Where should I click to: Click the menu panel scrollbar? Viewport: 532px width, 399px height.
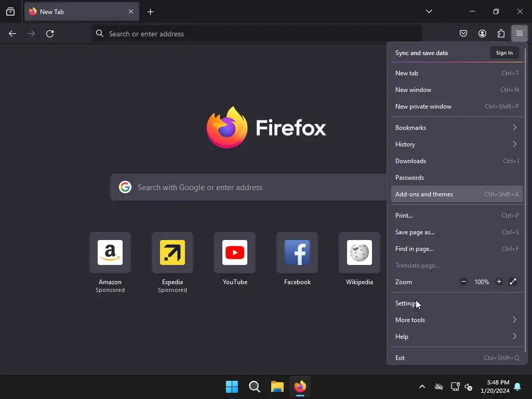point(525,200)
